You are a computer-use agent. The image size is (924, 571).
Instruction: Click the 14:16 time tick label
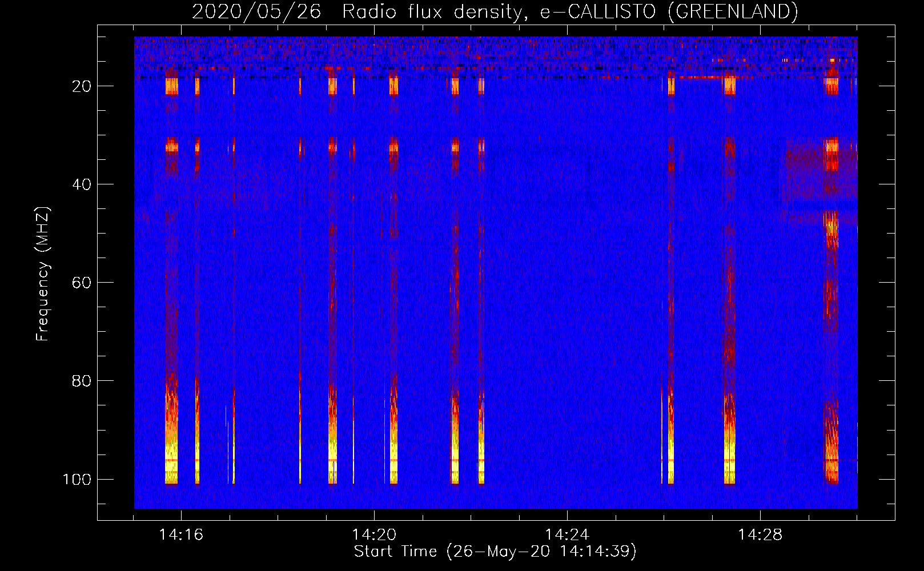coord(181,534)
